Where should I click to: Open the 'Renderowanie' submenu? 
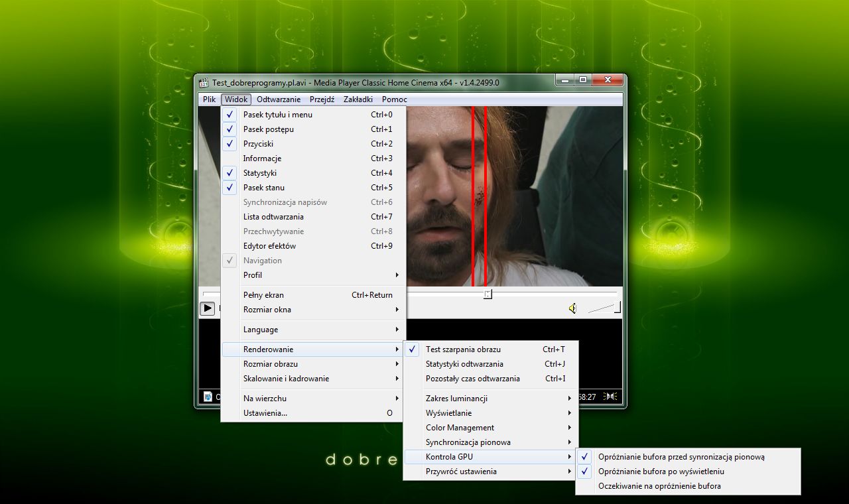pyautogui.click(x=312, y=349)
